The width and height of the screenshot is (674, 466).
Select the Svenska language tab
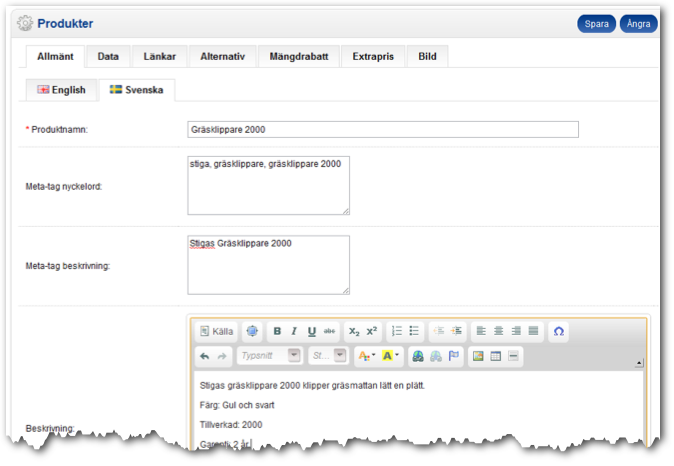coord(137,90)
